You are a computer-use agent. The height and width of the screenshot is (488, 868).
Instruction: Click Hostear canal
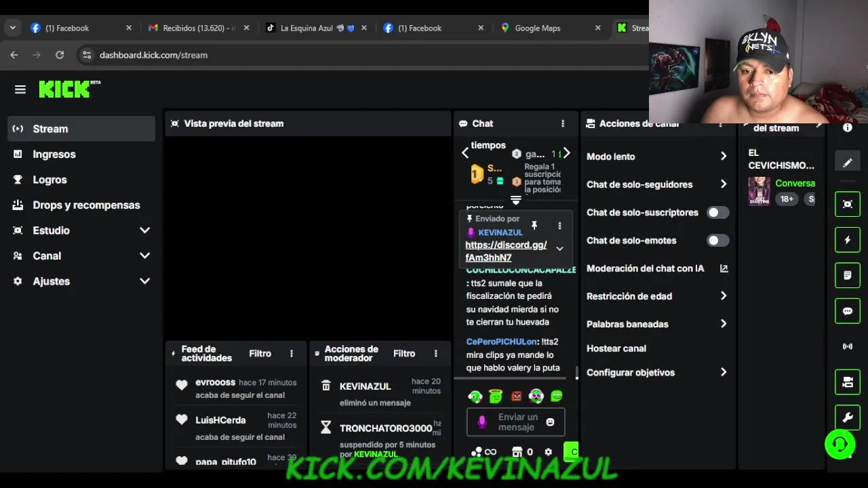click(616, 348)
